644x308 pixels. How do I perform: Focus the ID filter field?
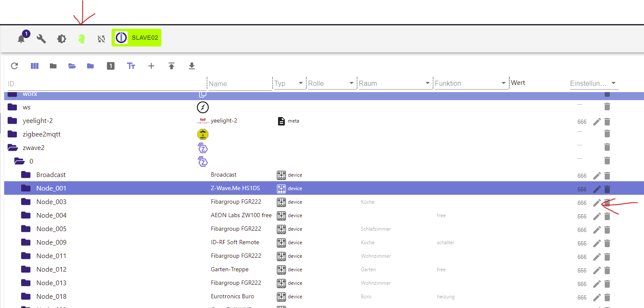[106, 84]
